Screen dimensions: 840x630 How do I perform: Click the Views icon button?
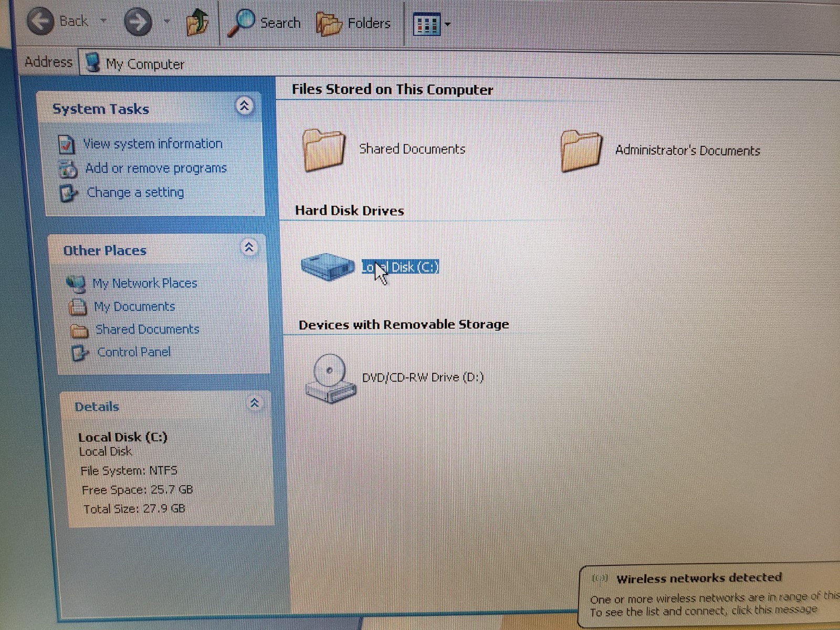coord(426,24)
